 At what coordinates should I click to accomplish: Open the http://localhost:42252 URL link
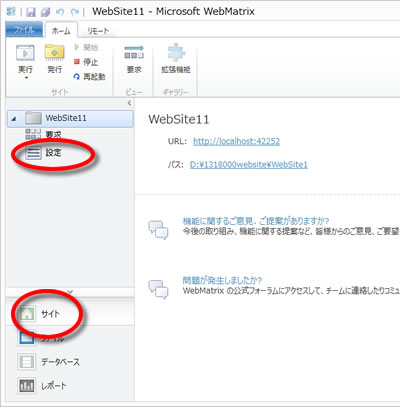click(x=236, y=141)
